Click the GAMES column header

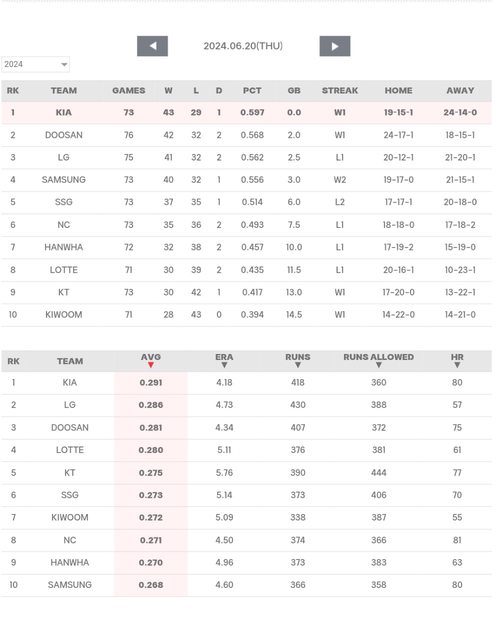(129, 91)
